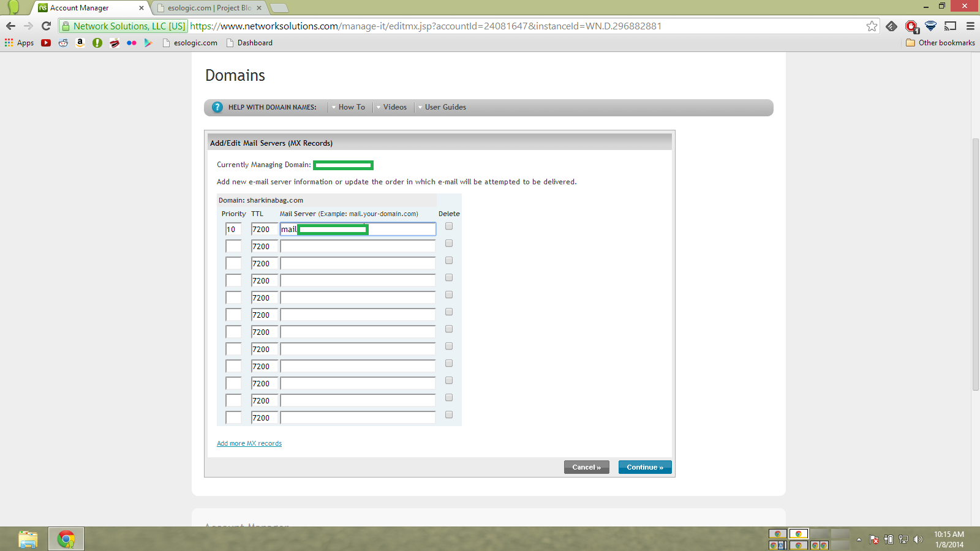Open the diamond-shaped extension icon
The image size is (980, 551).
[891, 26]
